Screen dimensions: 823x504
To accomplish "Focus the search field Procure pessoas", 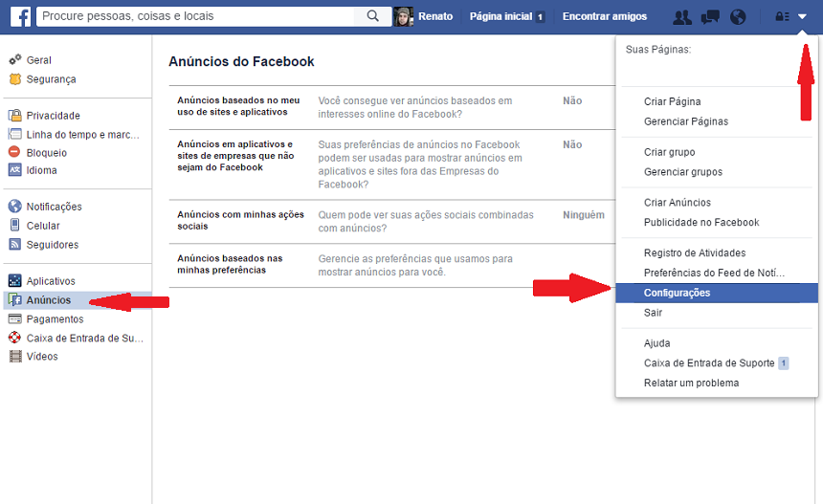I will click(195, 16).
